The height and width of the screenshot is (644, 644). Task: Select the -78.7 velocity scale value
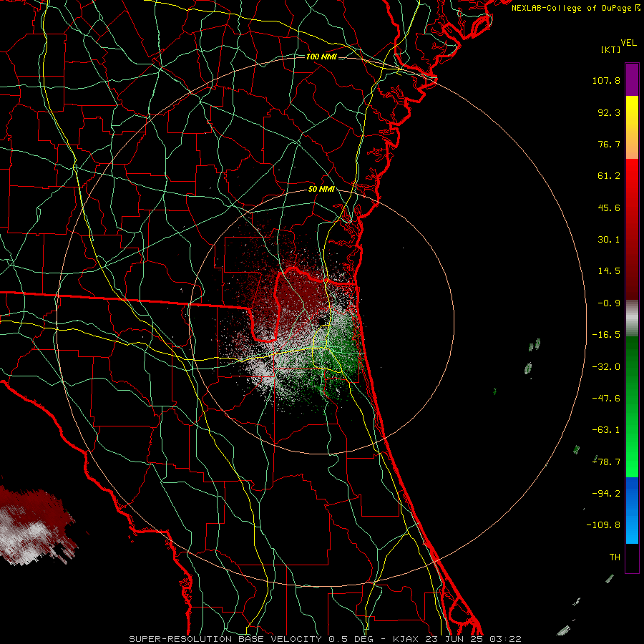pos(606,462)
